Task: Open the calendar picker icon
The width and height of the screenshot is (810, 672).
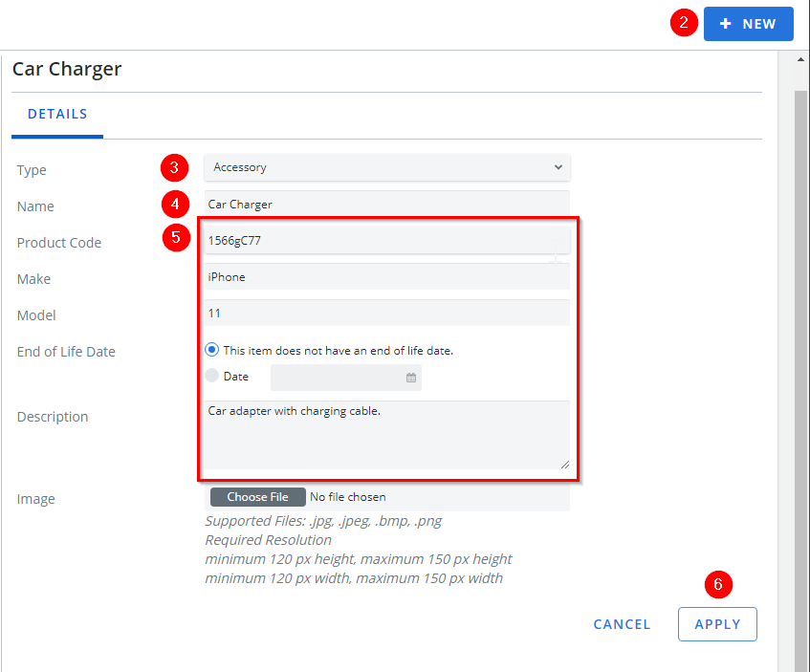Action: 410,378
